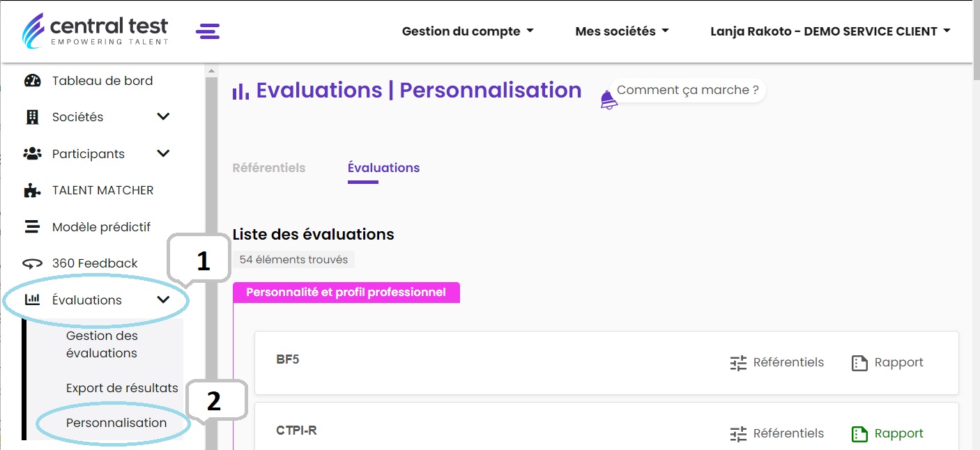
Task: Click the purple hamburger menu icon
Action: tap(208, 31)
